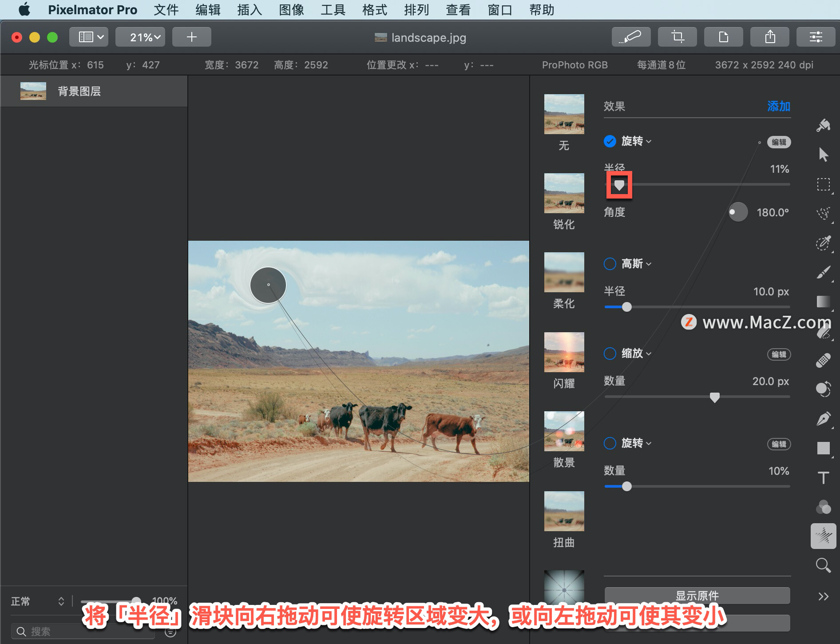Image resolution: width=840 pixels, height=644 pixels.
Task: Open the 排列 menu
Action: [x=416, y=10]
